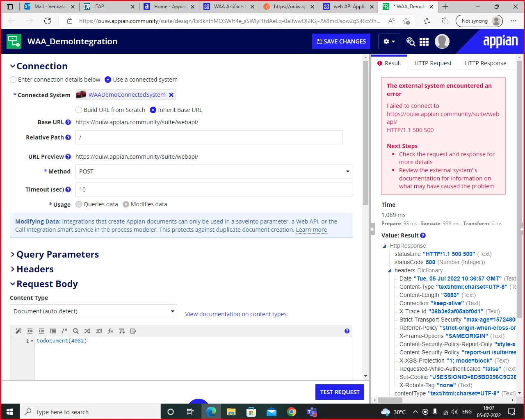Show help for Timeout (sec)
Viewport: 525px width, 420px height.
pyautogui.click(x=68, y=189)
